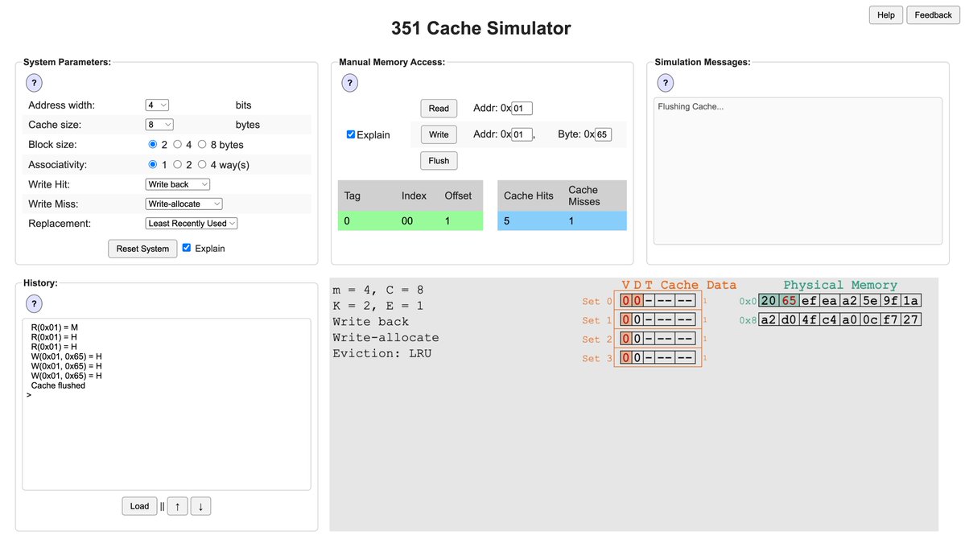
Task: Click the Write button
Action: point(439,134)
